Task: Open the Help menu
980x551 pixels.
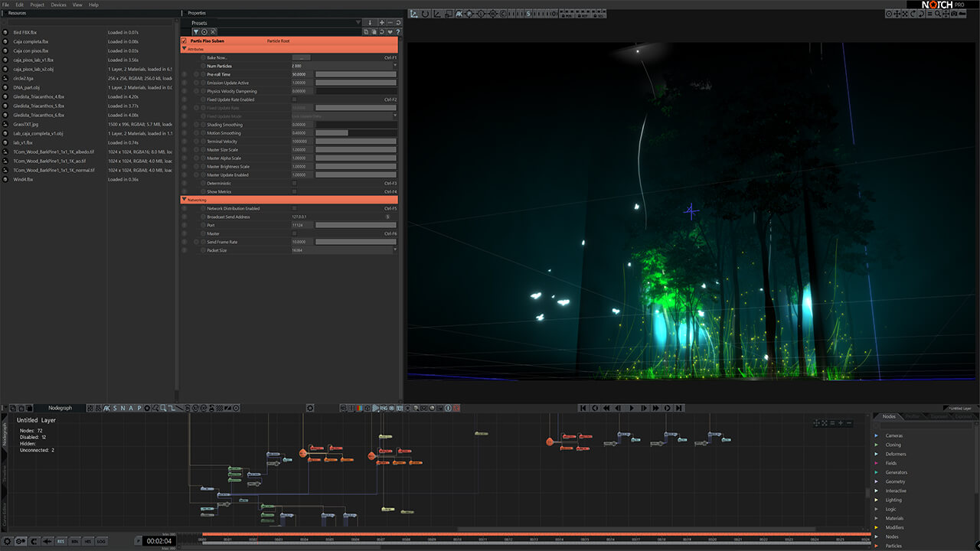Action: coord(94,5)
